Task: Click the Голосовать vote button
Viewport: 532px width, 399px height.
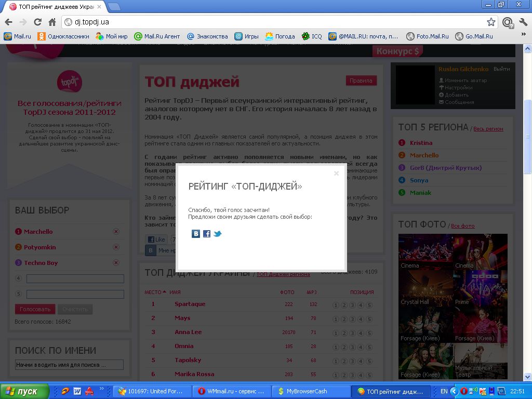Action: [x=35, y=309]
